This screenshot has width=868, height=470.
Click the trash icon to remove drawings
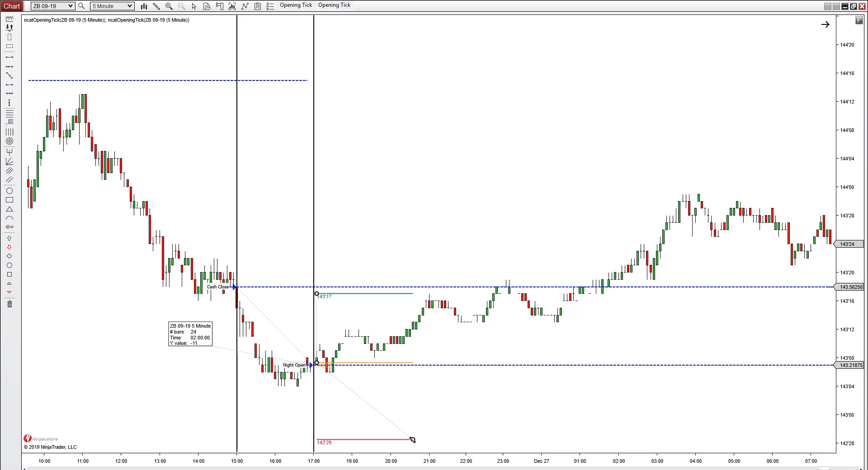pos(9,304)
